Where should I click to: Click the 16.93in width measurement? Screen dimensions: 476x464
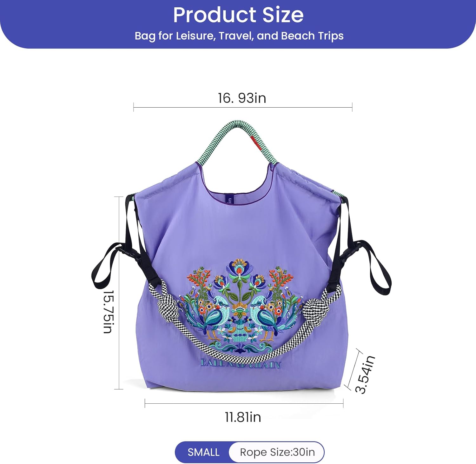[x=242, y=98]
